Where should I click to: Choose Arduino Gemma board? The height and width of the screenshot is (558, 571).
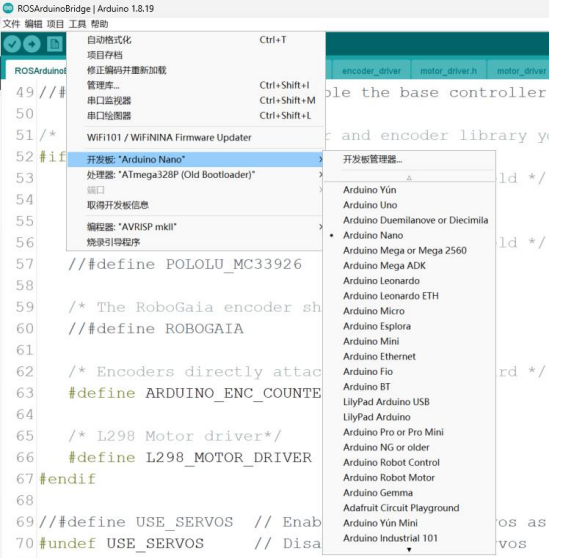(409, 493)
